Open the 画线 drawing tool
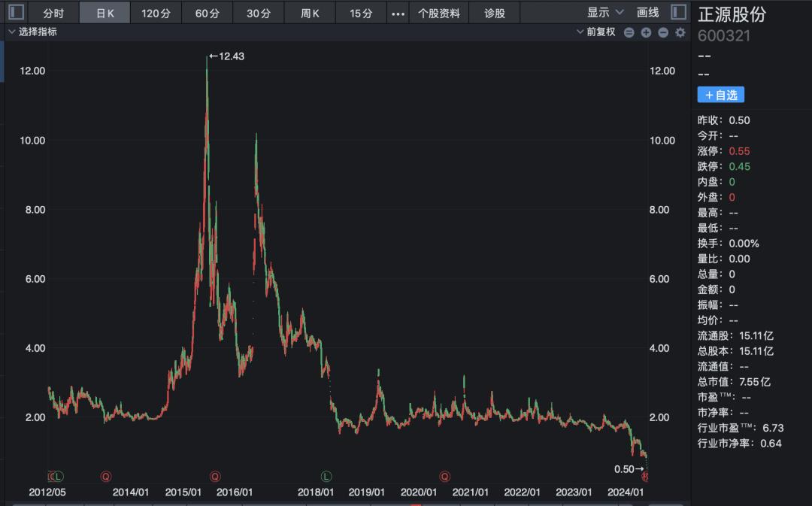 [648, 12]
